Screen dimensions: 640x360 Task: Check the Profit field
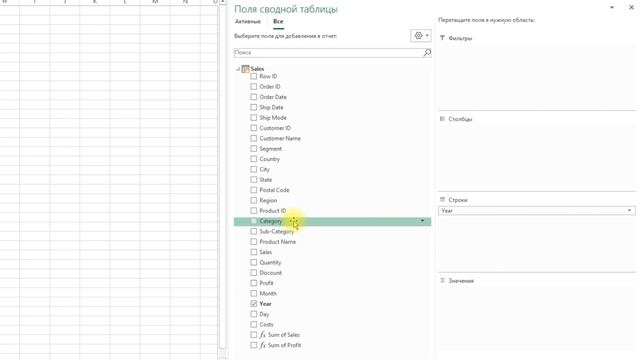click(253, 283)
